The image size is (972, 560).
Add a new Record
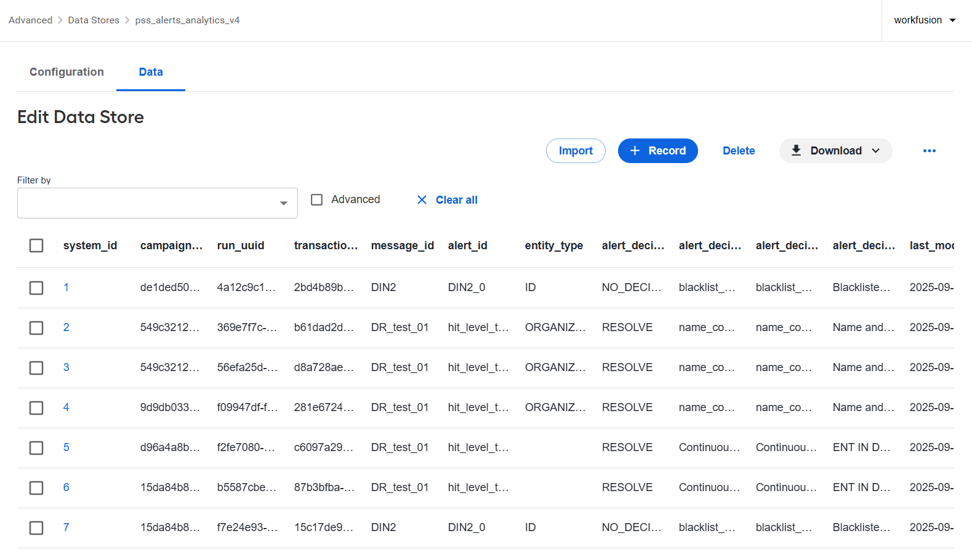tap(657, 151)
